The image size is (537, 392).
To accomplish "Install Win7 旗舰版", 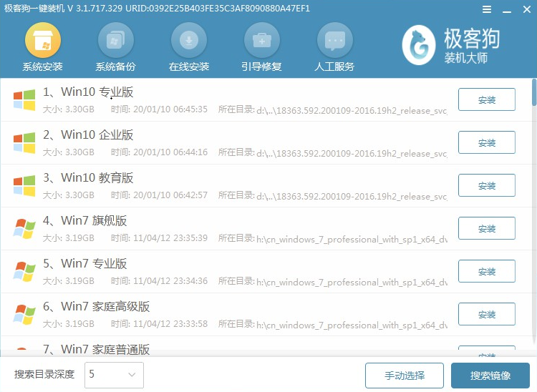I will [486, 229].
